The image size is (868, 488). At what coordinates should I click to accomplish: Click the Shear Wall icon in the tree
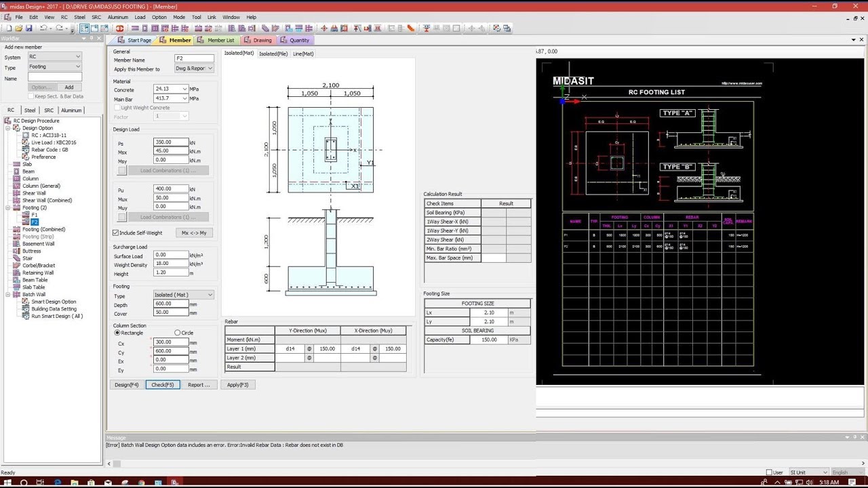17,193
